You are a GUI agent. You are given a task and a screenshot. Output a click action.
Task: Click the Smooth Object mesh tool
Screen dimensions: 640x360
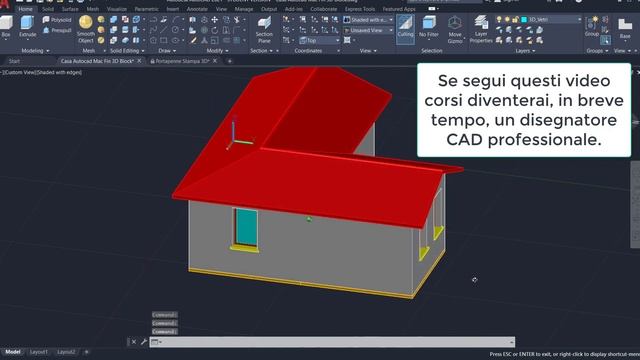pos(86,29)
